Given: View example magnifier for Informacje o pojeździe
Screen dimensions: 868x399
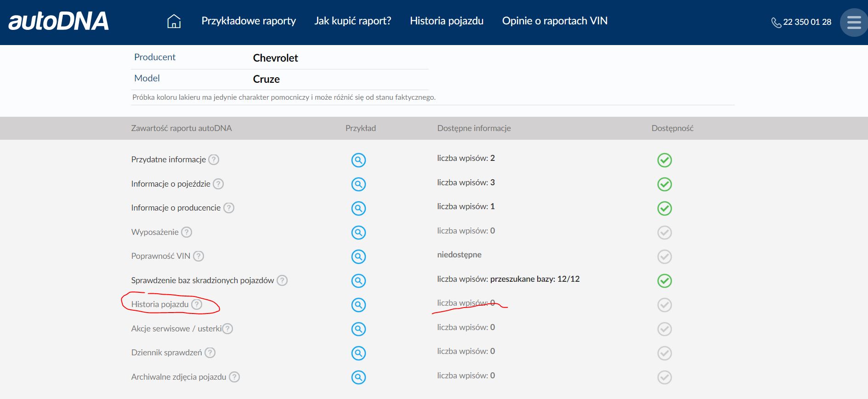Looking at the screenshot, I should pyautogui.click(x=358, y=184).
